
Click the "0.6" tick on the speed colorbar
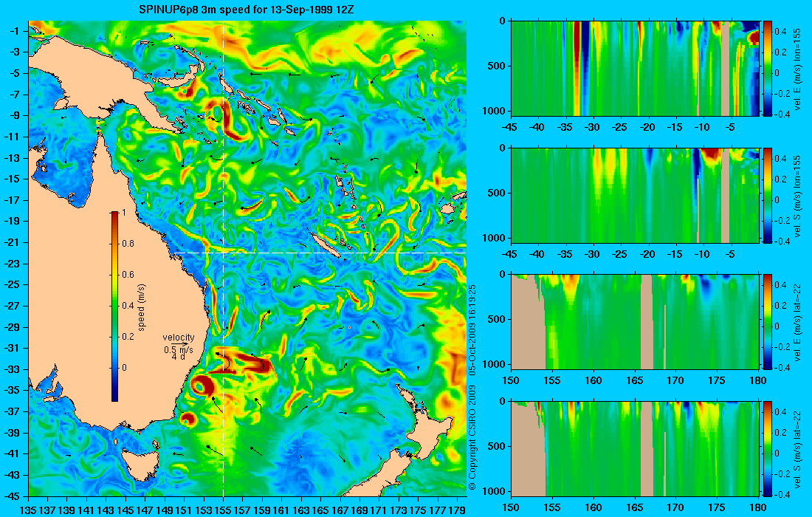(128, 275)
